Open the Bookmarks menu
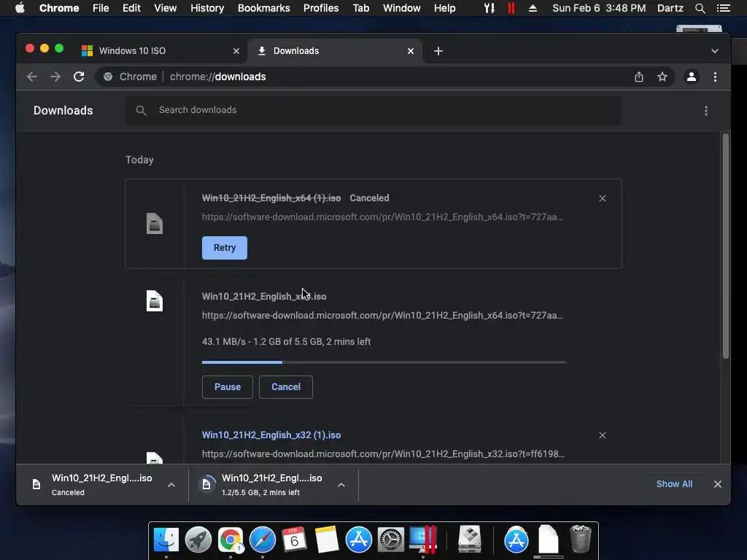747x560 pixels. (x=264, y=8)
